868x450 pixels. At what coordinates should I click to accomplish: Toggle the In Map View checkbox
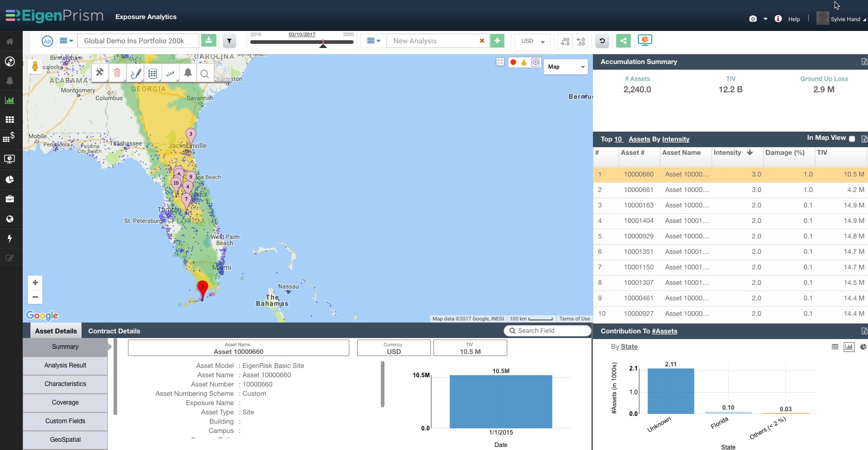[x=852, y=139]
